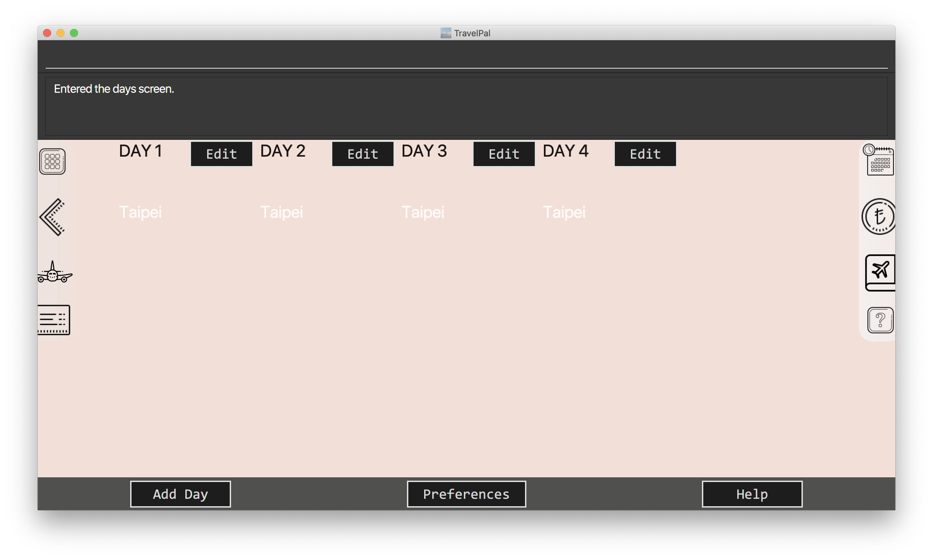933x560 pixels.
Task: Click the result message display box
Action: 466,107
